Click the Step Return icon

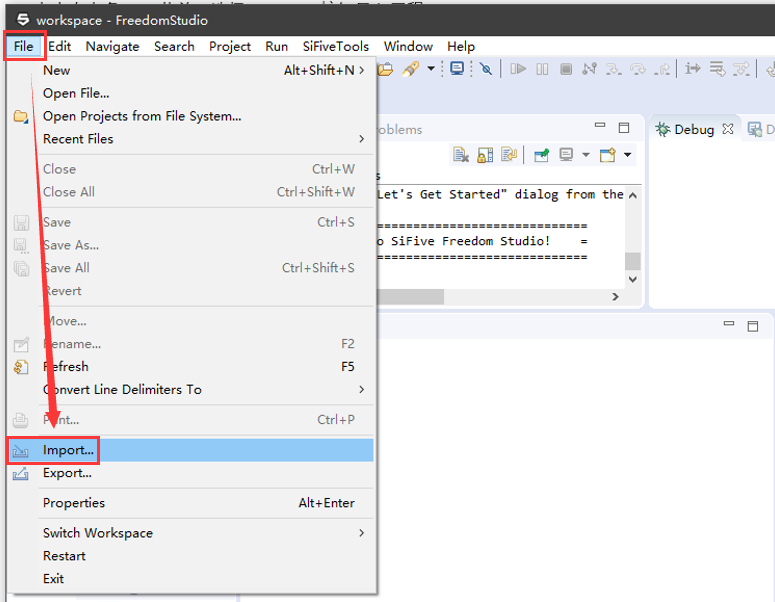[x=662, y=69]
